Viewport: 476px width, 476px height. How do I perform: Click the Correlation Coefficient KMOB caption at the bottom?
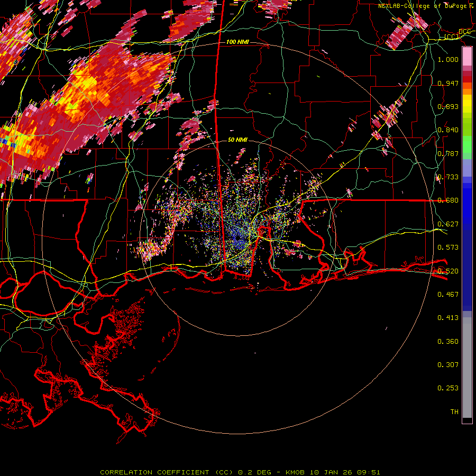(x=240, y=472)
